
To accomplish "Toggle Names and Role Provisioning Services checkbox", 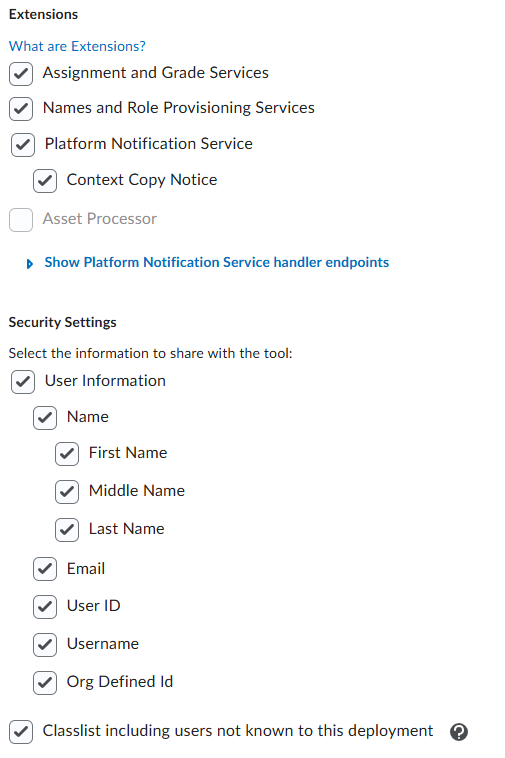I will point(21,109).
